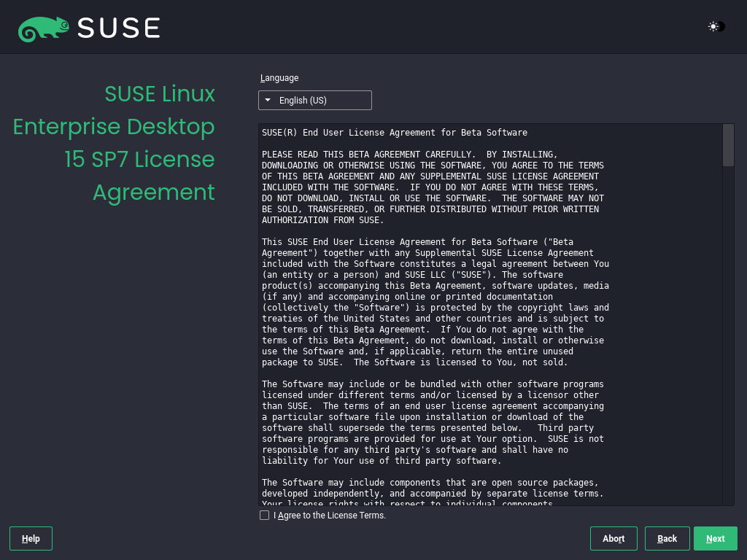The image size is (747, 560).
Task: Click the SUSE chameleon logo
Action: [42, 27]
